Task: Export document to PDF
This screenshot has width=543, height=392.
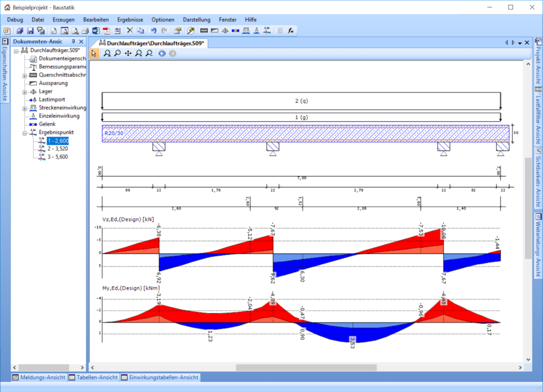Action: tap(106, 31)
